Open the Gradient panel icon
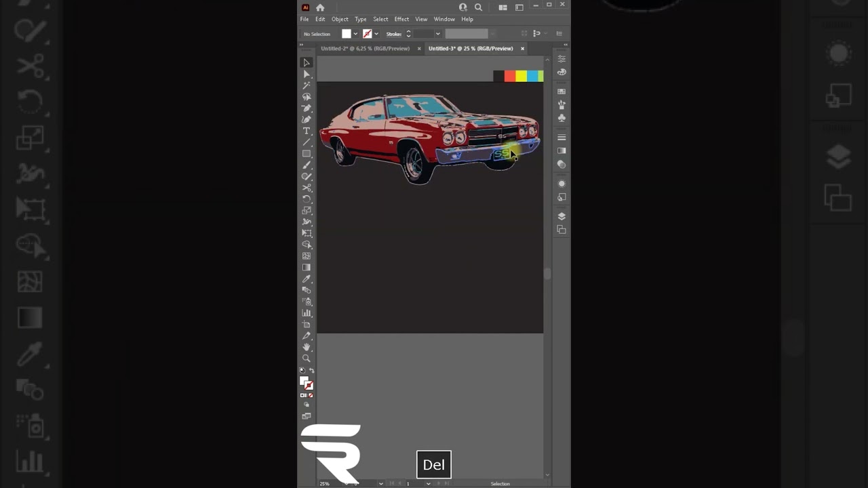Viewport: 868px width, 488px height. (561, 150)
